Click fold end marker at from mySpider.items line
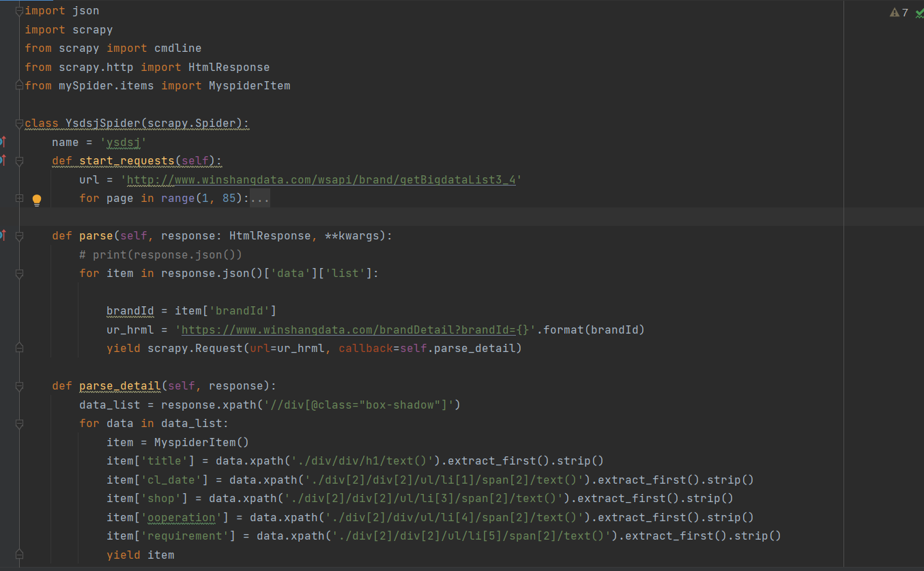The width and height of the screenshot is (924, 571). (19, 86)
